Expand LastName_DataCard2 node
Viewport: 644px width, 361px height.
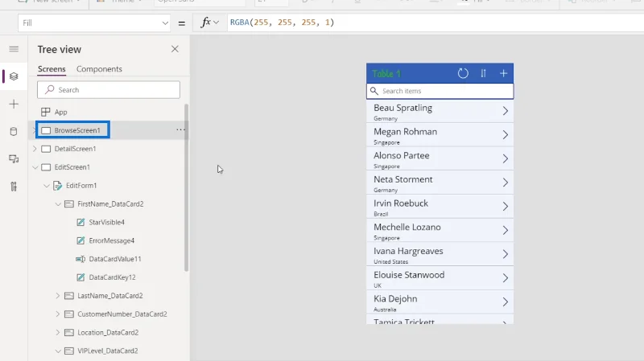(x=58, y=296)
